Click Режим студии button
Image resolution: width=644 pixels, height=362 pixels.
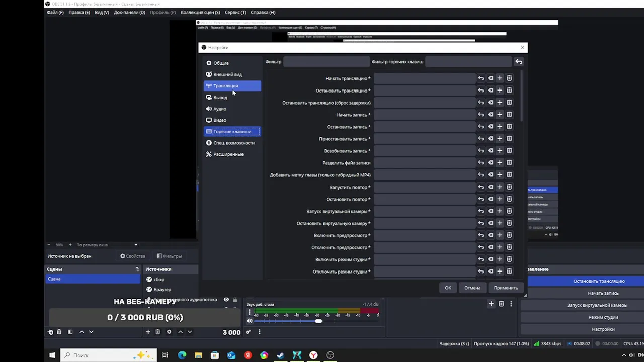(583, 317)
